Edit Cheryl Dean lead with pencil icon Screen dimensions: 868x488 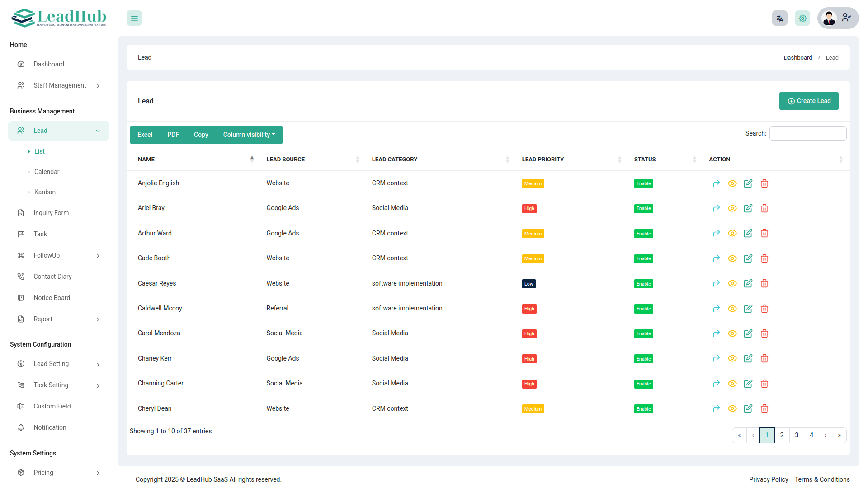click(748, 408)
